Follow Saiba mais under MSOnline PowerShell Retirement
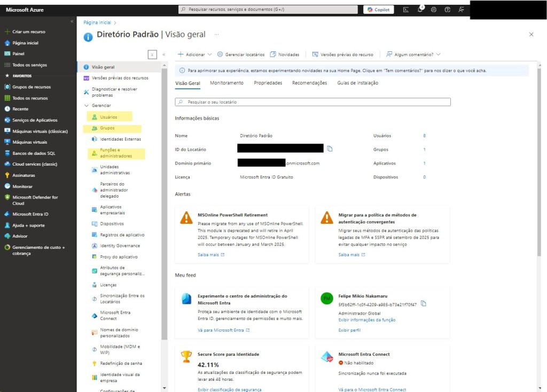547x392 pixels. 211,255
